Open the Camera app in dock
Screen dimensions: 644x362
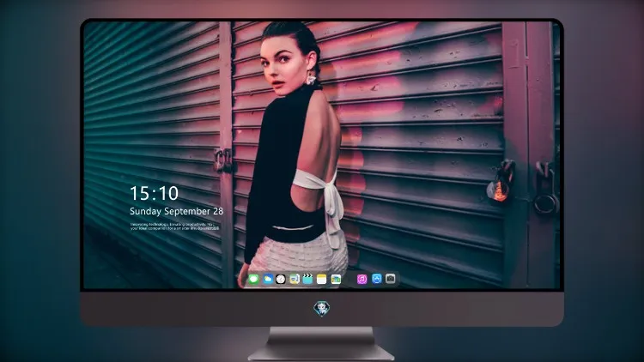(x=390, y=279)
